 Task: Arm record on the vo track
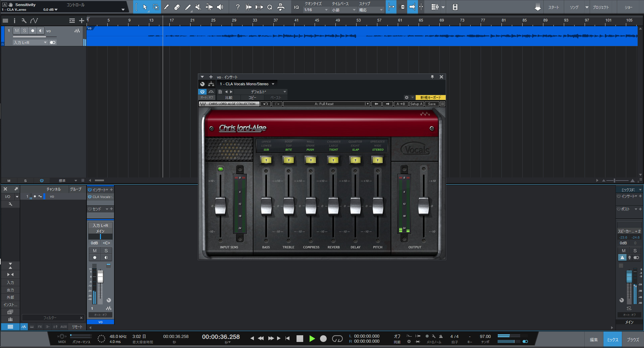click(x=33, y=31)
